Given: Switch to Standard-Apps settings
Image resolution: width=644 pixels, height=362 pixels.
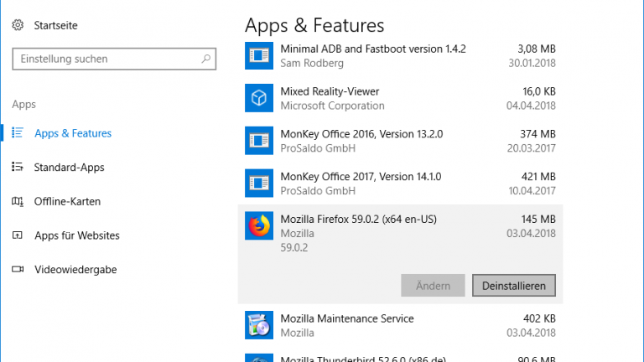Looking at the screenshot, I should 69,168.
